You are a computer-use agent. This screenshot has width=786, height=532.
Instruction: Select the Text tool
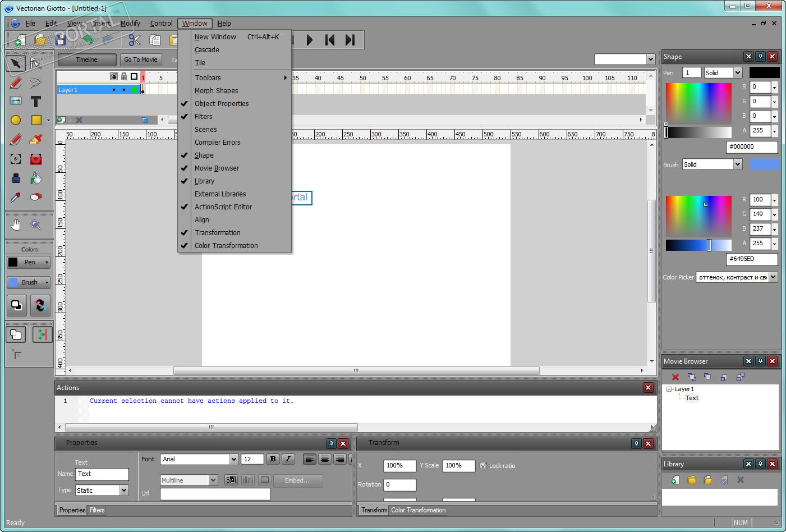pyautogui.click(x=36, y=101)
